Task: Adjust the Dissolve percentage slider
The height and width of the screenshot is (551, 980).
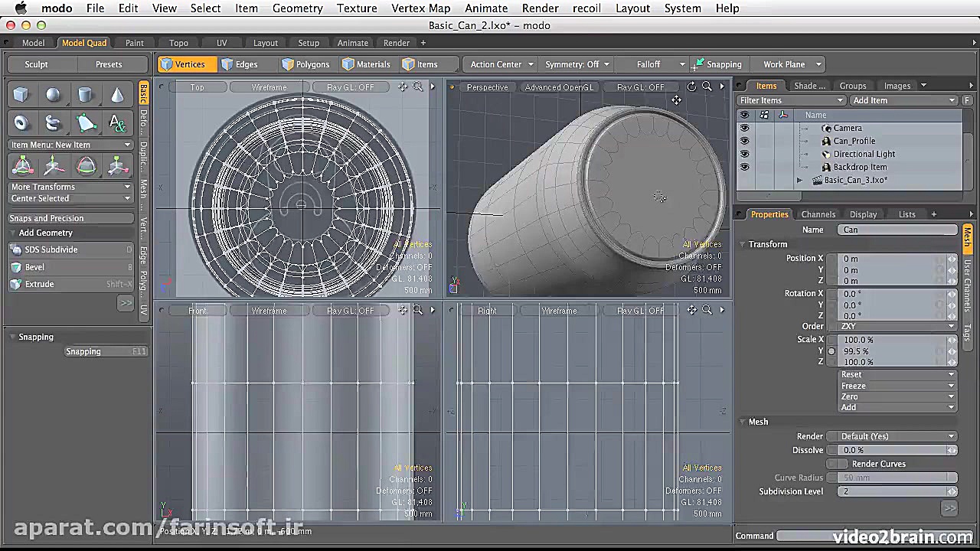Action: point(897,450)
